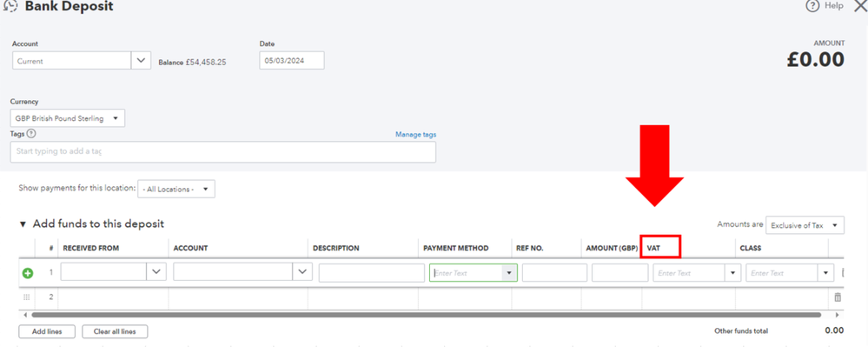The height and width of the screenshot is (347, 868).
Task: Click the horizontal scrollbar of the table
Action: pos(427,314)
